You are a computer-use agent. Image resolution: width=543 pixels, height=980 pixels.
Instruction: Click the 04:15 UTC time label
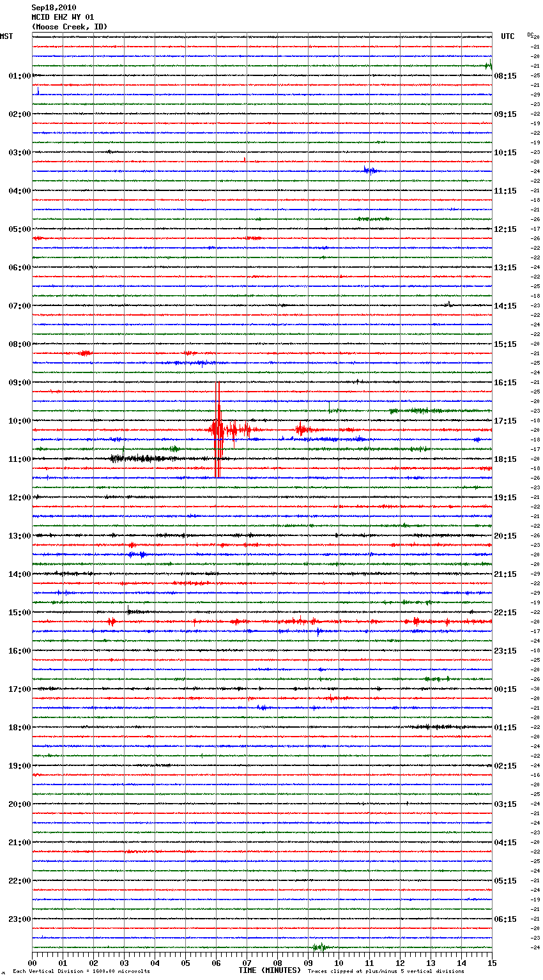505,843
